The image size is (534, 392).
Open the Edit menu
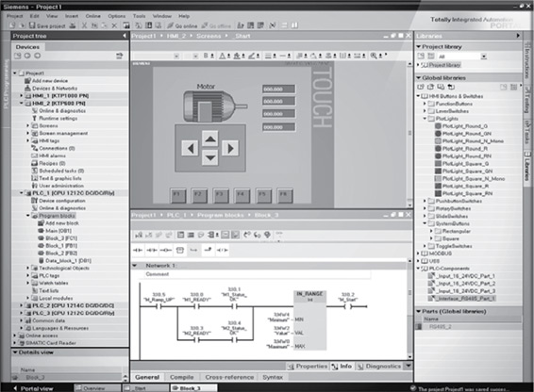click(x=34, y=16)
